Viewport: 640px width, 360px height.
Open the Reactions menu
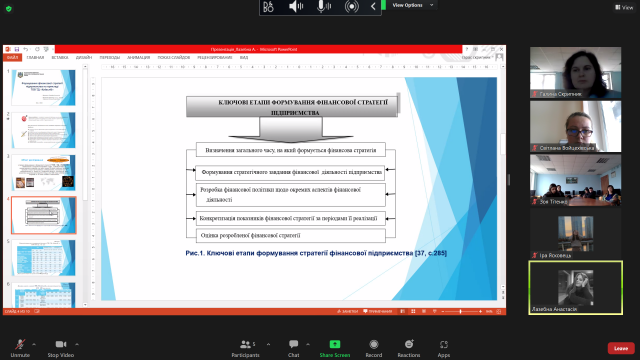[409, 348]
